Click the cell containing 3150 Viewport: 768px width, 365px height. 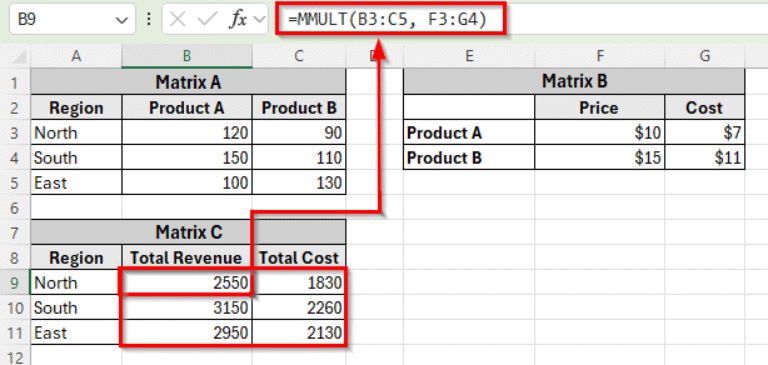(187, 308)
